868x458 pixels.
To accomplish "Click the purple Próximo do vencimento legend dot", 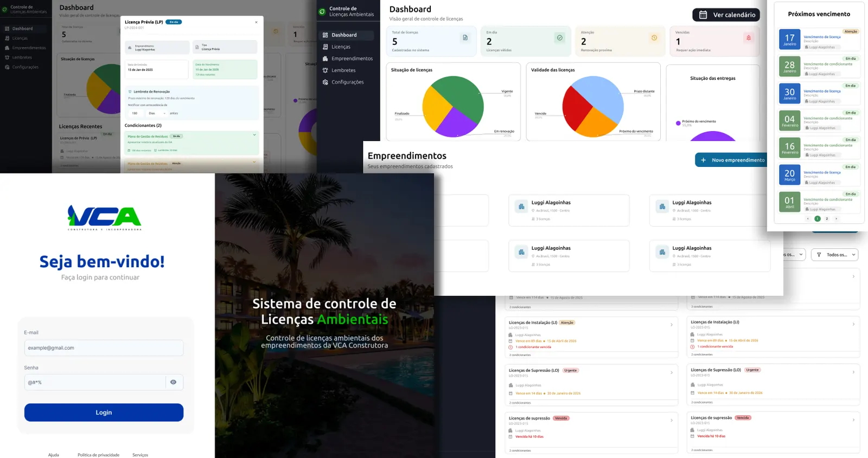I will click(x=678, y=123).
